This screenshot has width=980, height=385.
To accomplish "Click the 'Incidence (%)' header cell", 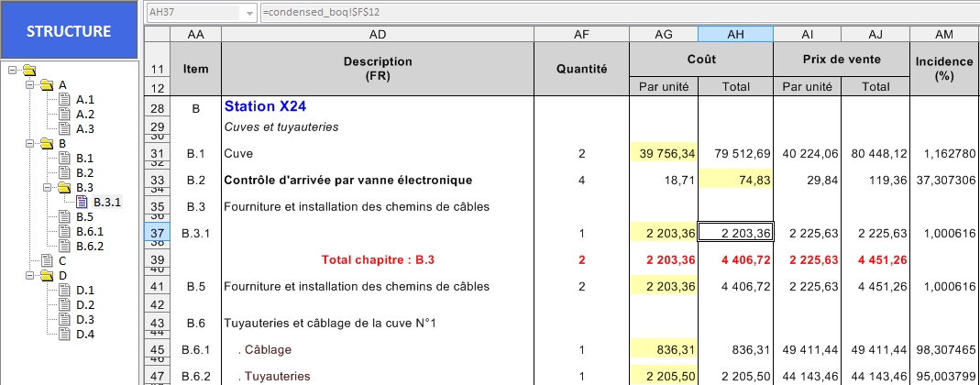I will point(944,69).
